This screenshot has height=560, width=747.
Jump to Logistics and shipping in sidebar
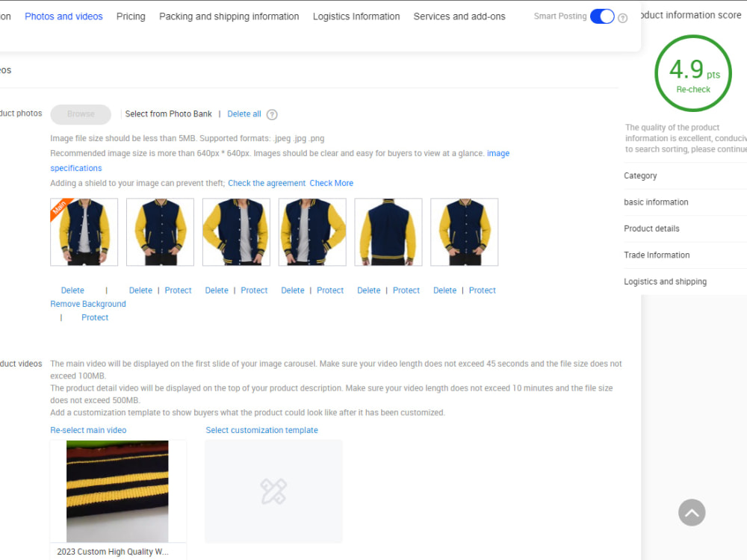(665, 281)
